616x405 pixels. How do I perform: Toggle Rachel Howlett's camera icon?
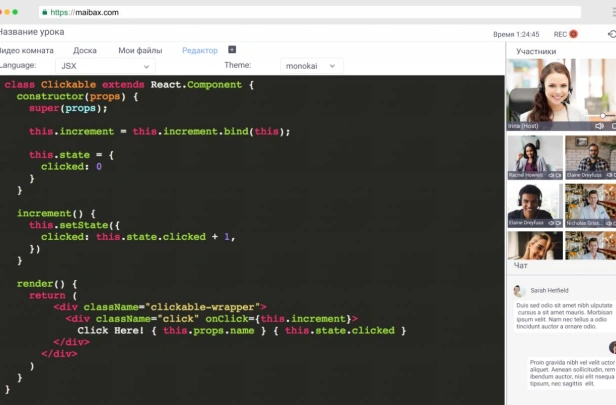pyautogui.click(x=558, y=175)
